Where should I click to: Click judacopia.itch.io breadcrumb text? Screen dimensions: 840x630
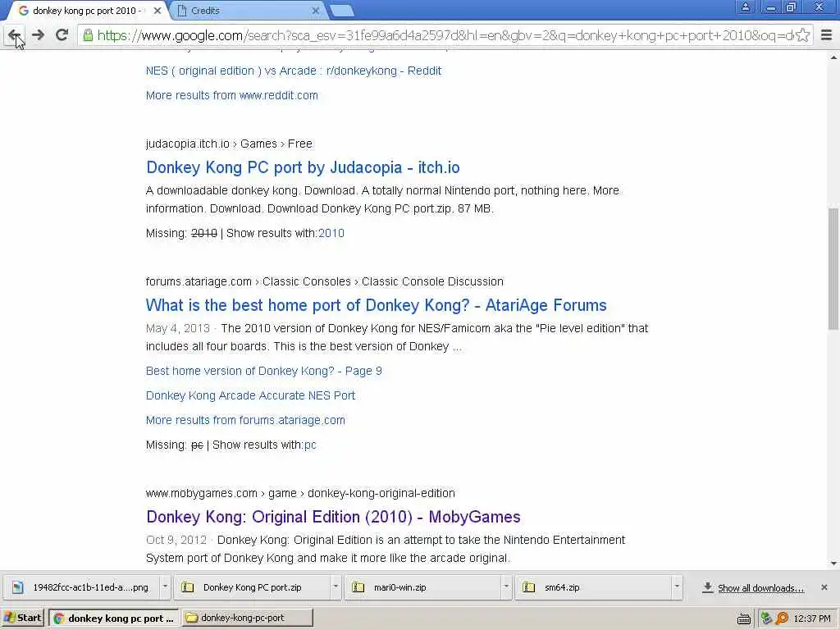coord(188,144)
